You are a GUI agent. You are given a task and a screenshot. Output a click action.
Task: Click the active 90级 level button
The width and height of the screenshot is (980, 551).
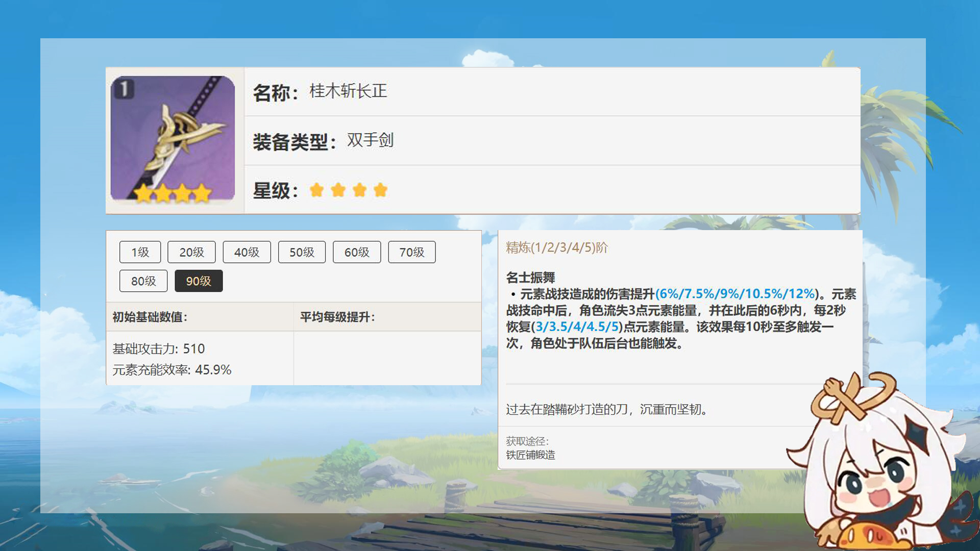tap(199, 281)
